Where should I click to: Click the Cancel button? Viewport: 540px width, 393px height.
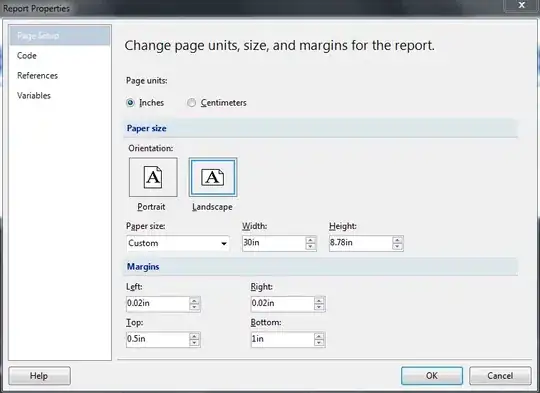click(500, 375)
